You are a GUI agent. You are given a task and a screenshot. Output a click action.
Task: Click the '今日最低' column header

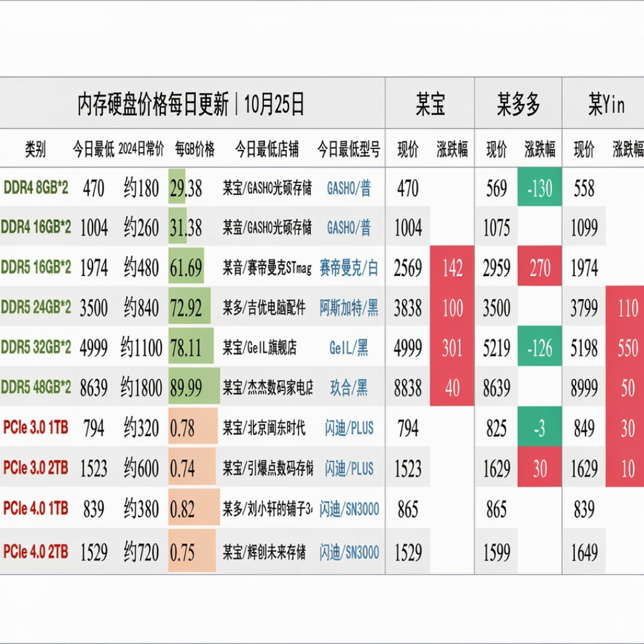coord(94,149)
